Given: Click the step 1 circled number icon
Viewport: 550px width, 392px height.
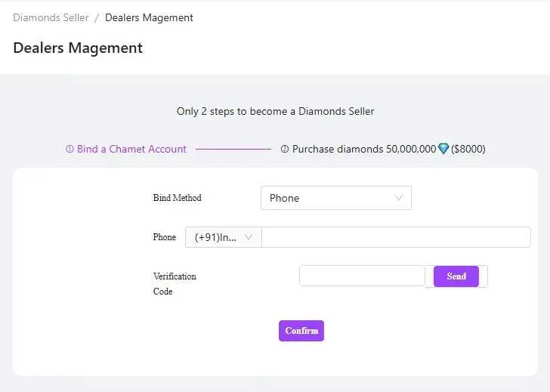Looking at the screenshot, I should pos(70,150).
